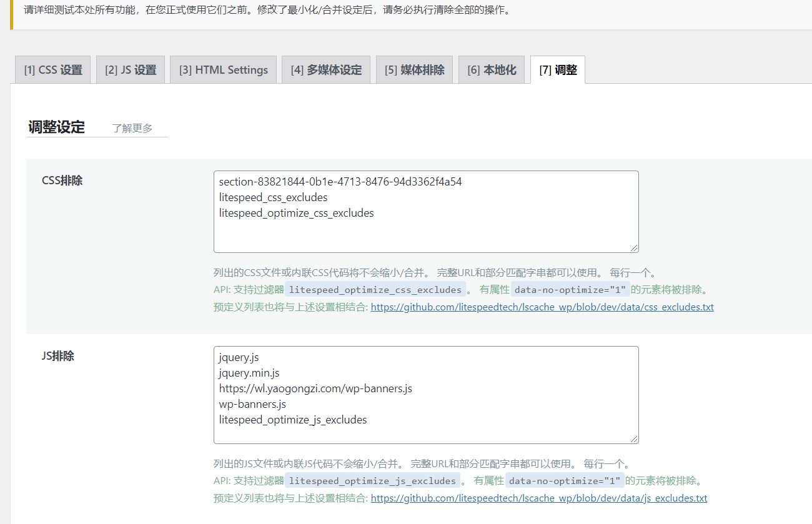Image resolution: width=812 pixels, height=524 pixels.
Task: Click inside the CSS排除 text area
Action: pos(426,212)
